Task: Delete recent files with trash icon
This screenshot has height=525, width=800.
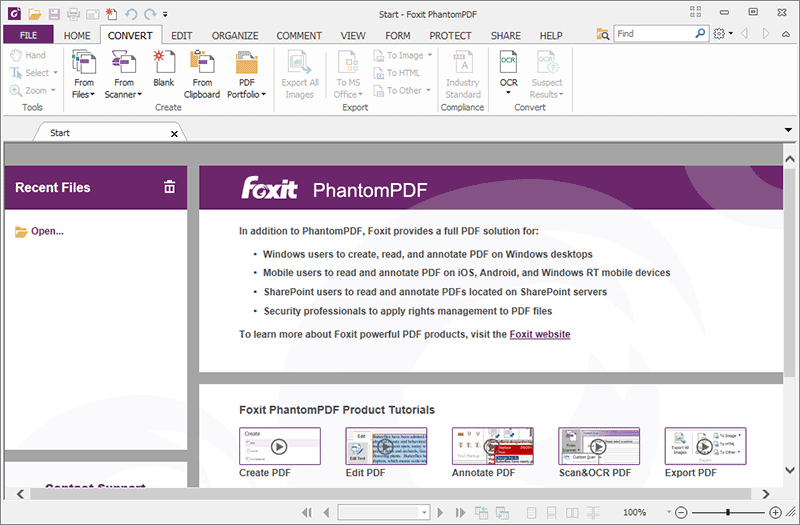Action: pyautogui.click(x=169, y=187)
